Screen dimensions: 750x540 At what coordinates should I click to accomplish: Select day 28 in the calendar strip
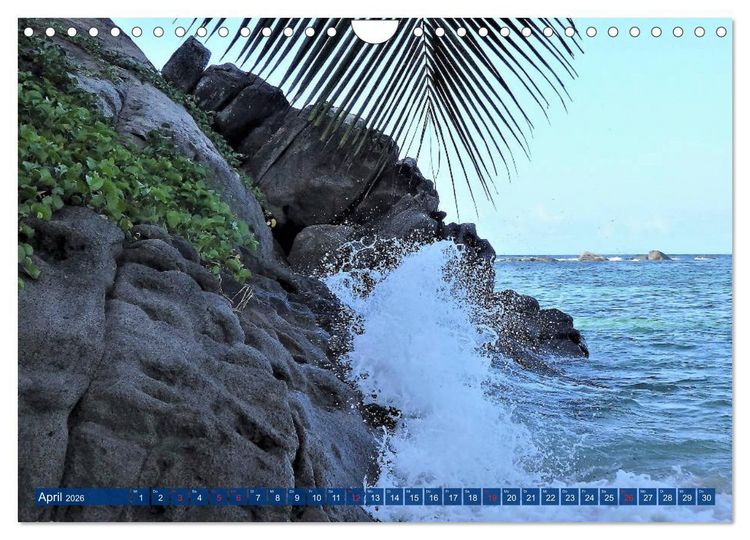click(x=668, y=497)
